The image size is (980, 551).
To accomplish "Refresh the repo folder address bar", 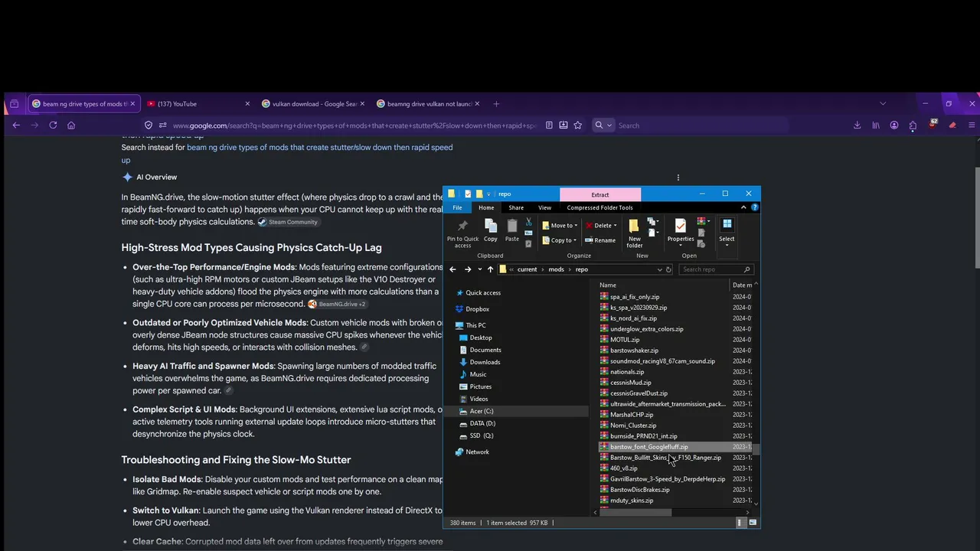I will point(668,269).
